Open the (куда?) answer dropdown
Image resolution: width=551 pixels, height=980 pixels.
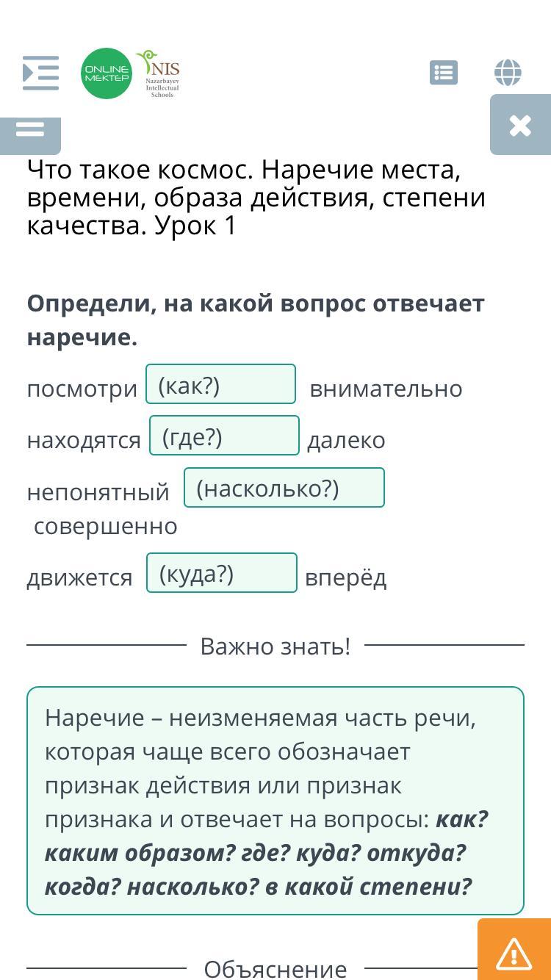(x=221, y=573)
